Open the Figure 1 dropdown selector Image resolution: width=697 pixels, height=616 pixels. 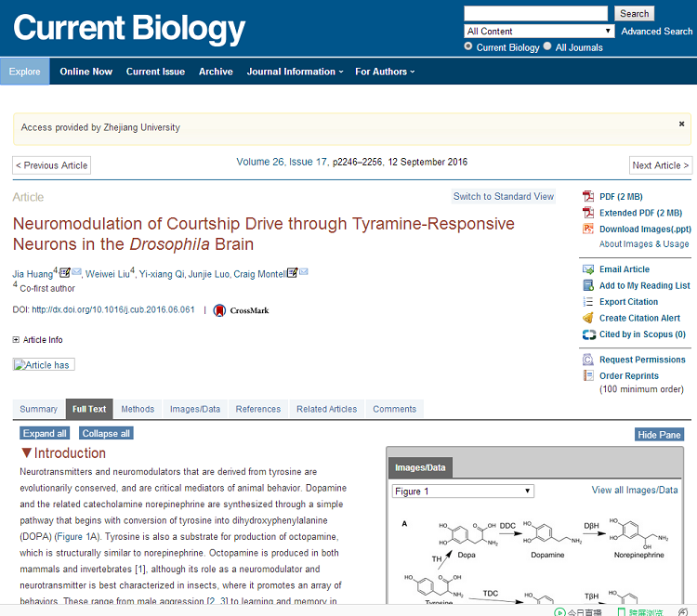[463, 491]
